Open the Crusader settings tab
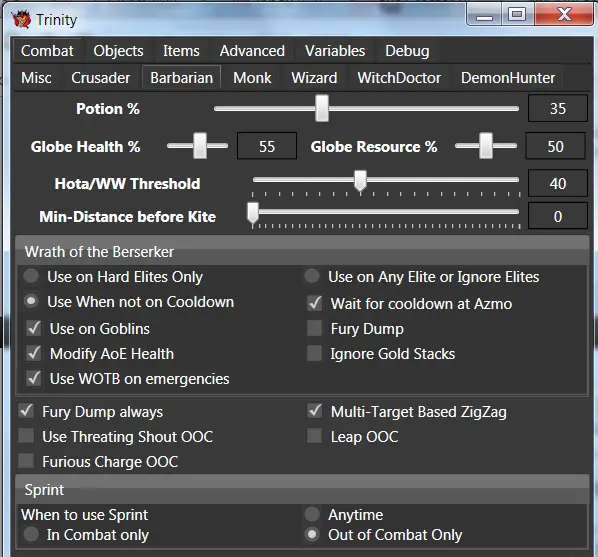Screen dimensions: 598x557 (x=100, y=78)
